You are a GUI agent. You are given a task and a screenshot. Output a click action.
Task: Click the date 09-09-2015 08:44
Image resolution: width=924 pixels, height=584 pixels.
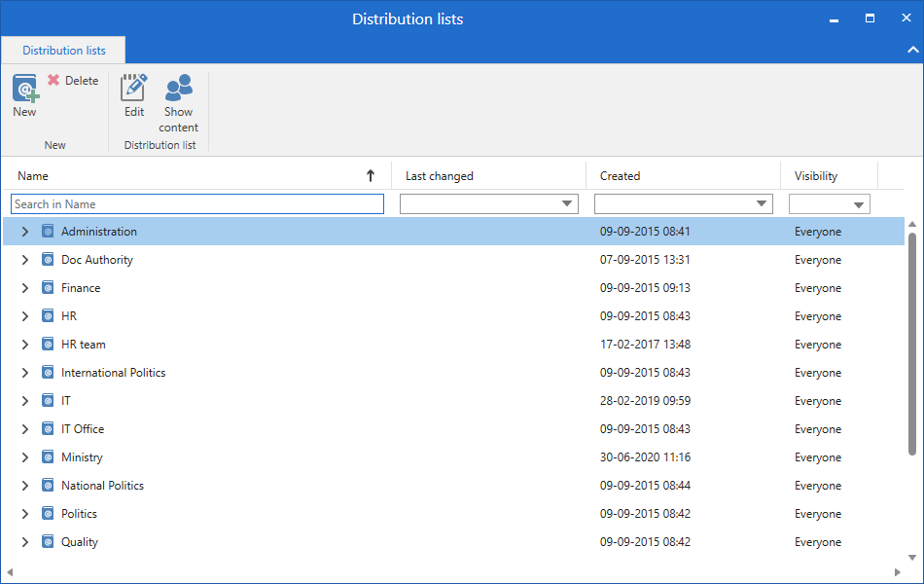coord(645,486)
